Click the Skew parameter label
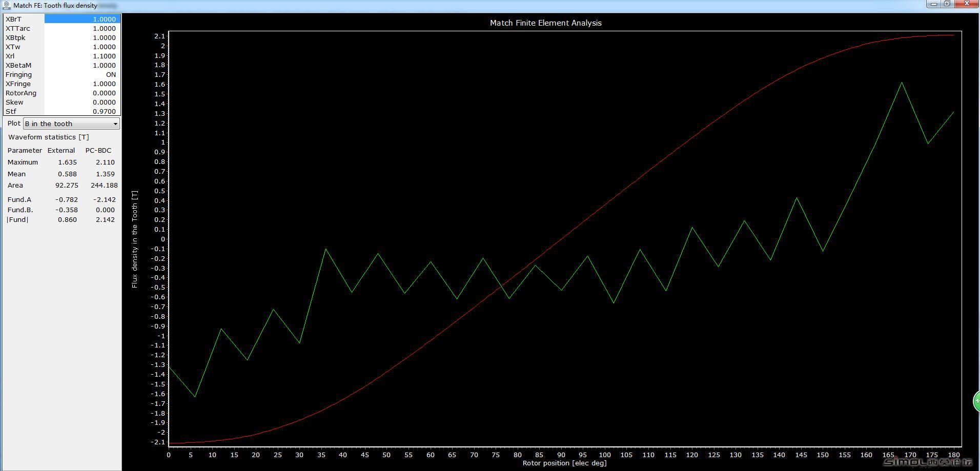Screen dimensions: 980x471 click(14, 102)
